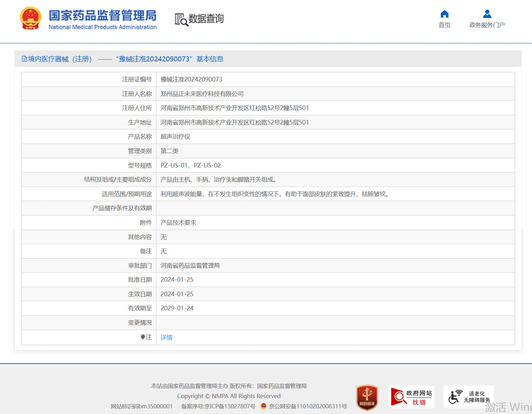Open the 详情 details link

point(167,337)
